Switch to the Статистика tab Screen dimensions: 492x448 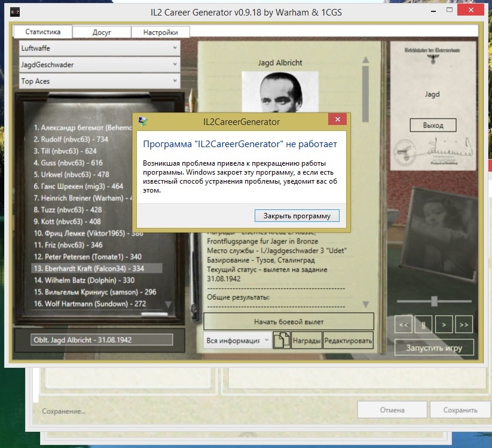click(42, 32)
